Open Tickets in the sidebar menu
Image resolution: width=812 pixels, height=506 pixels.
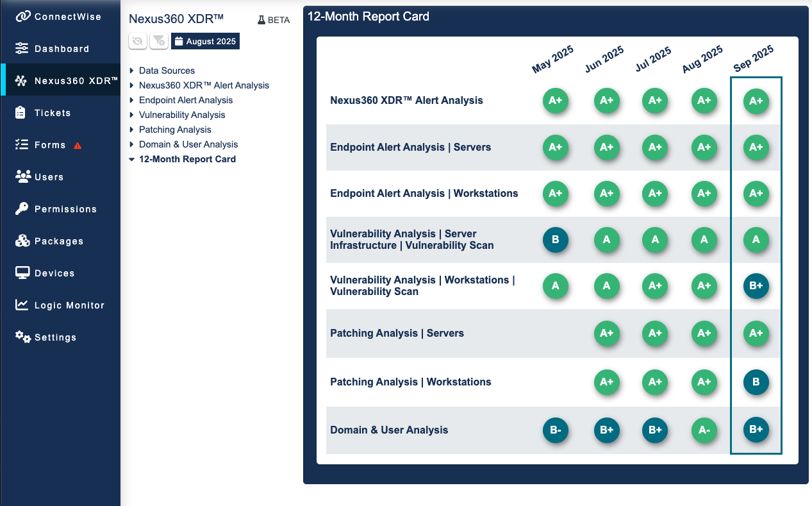pyautogui.click(x=60, y=112)
